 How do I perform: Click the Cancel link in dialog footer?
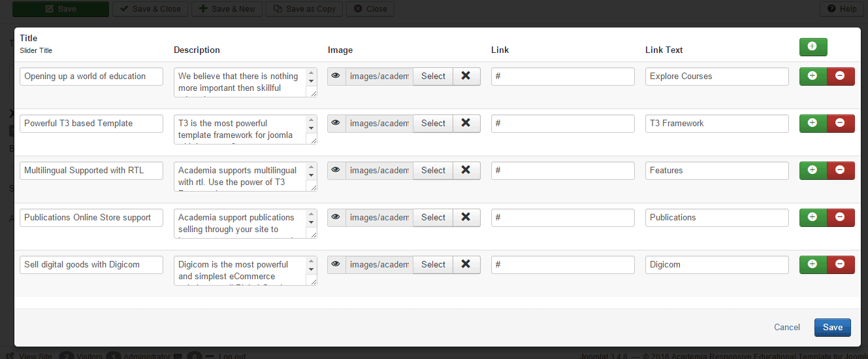(x=786, y=327)
